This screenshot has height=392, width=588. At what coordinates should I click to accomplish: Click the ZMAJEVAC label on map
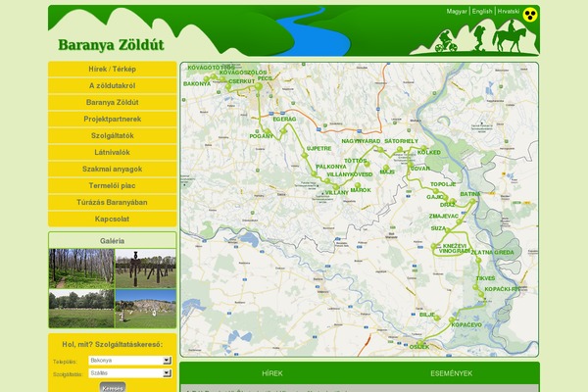pos(444,217)
